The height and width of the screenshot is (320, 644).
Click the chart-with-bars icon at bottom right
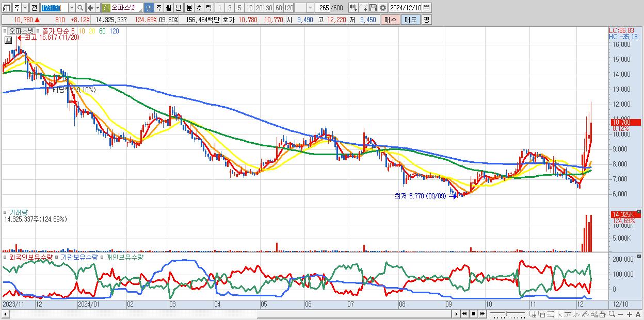point(594,314)
